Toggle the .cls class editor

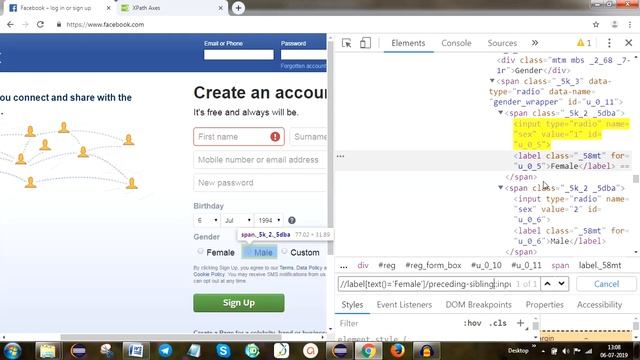click(x=498, y=323)
